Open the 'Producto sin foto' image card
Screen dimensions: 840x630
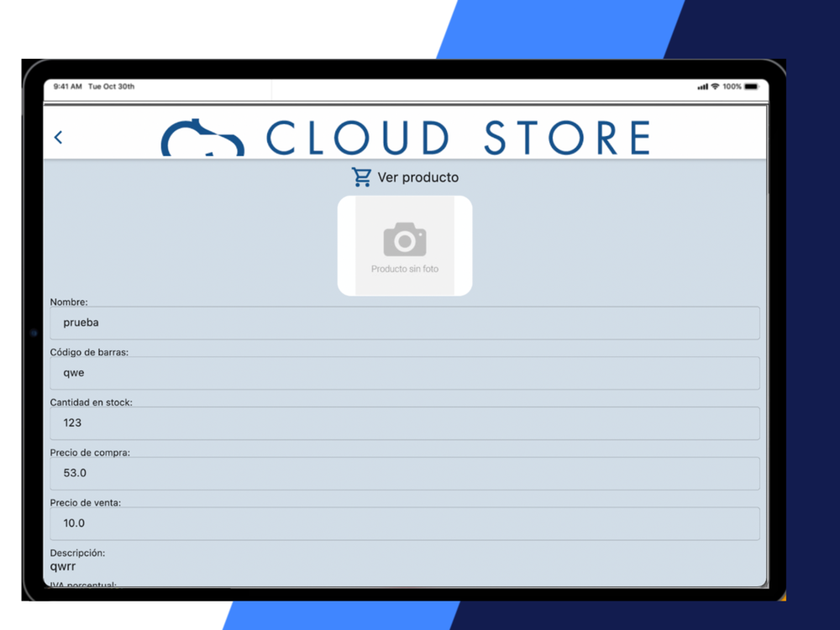click(x=405, y=246)
